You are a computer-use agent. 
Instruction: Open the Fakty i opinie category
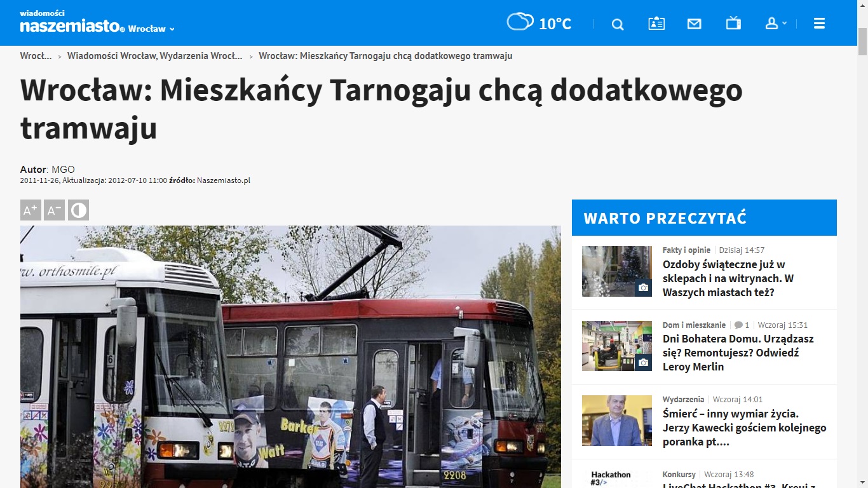pos(686,250)
